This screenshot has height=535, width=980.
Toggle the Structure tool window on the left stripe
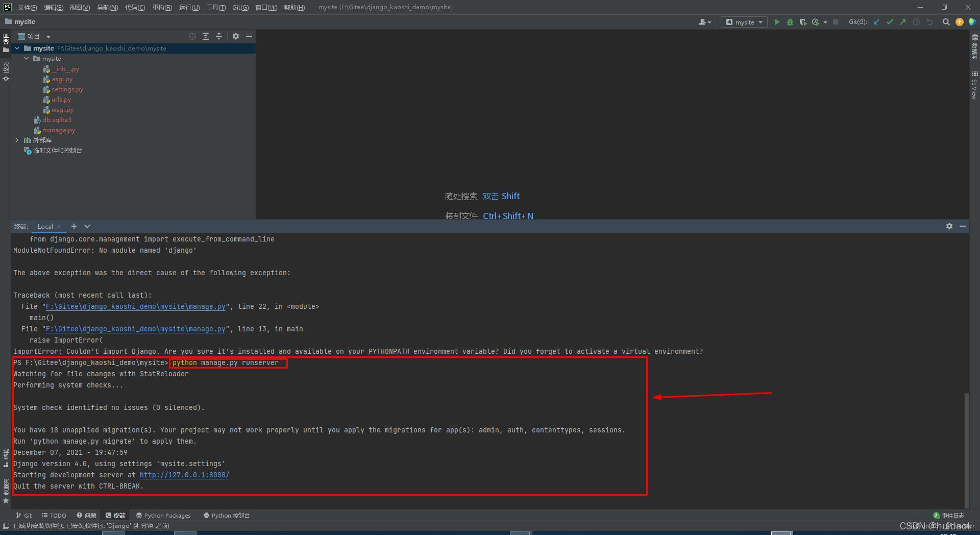(6, 458)
